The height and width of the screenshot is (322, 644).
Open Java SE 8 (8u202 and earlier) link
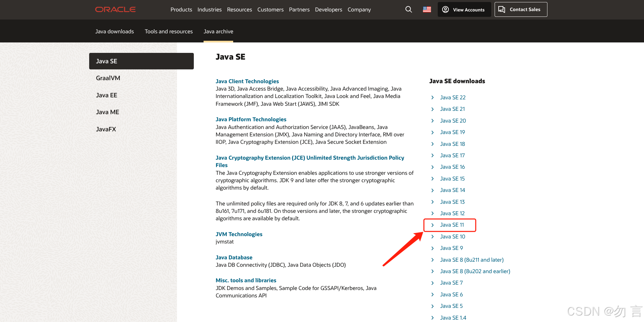[x=475, y=271]
